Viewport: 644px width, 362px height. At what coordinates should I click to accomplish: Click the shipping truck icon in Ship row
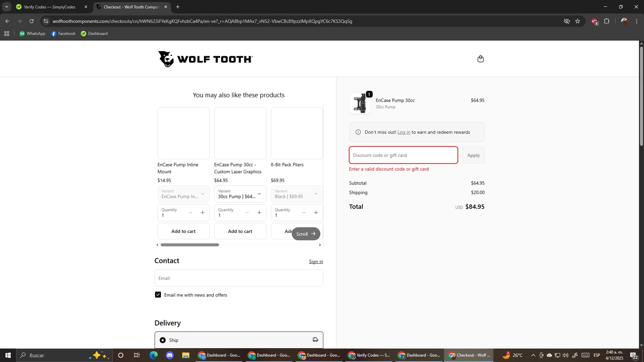coord(315,340)
